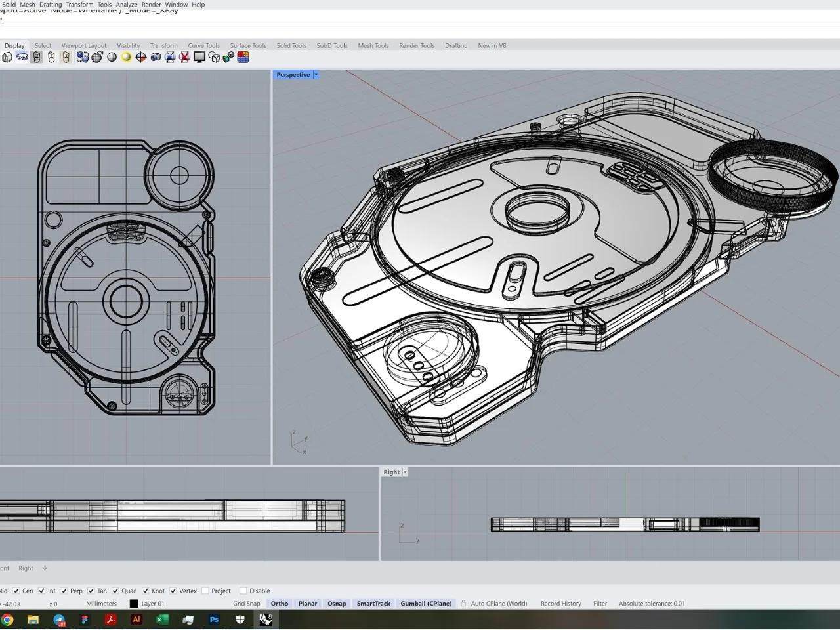This screenshot has width=840, height=630.
Task: Click the blue camera icon in toolbar
Action: [x=156, y=57]
